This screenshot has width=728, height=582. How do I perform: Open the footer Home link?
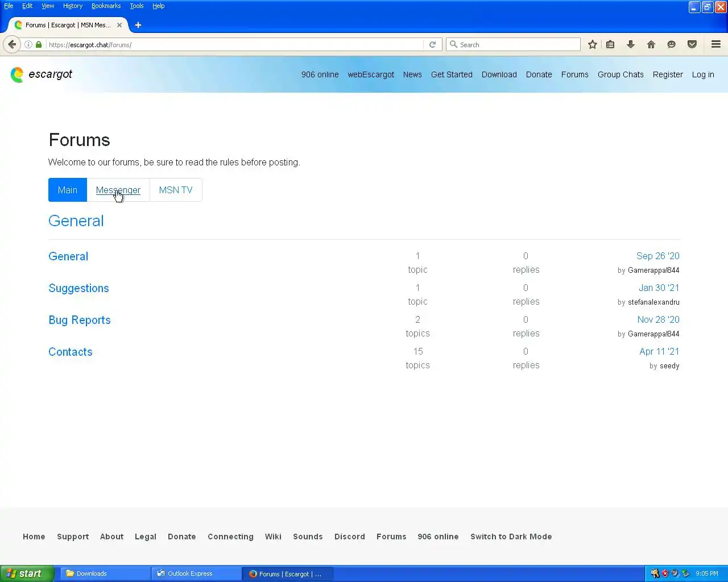click(34, 537)
